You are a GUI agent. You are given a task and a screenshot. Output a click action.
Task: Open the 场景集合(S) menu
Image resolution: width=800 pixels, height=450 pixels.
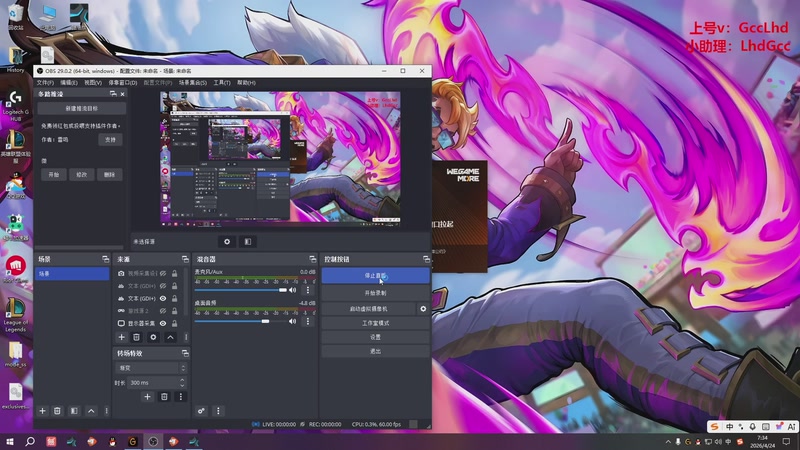tap(192, 83)
